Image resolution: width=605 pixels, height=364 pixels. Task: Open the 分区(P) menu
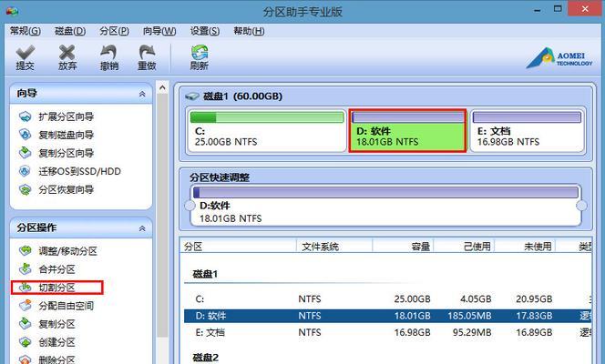[114, 31]
